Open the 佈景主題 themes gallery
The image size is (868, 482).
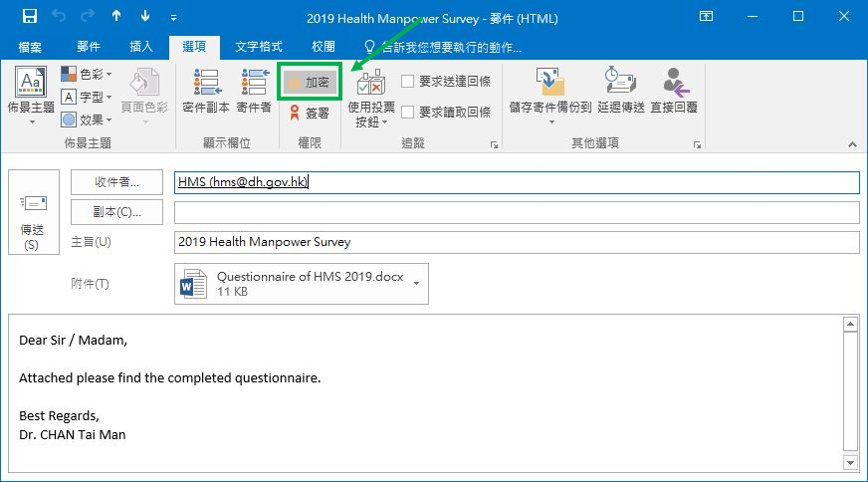coord(31,96)
